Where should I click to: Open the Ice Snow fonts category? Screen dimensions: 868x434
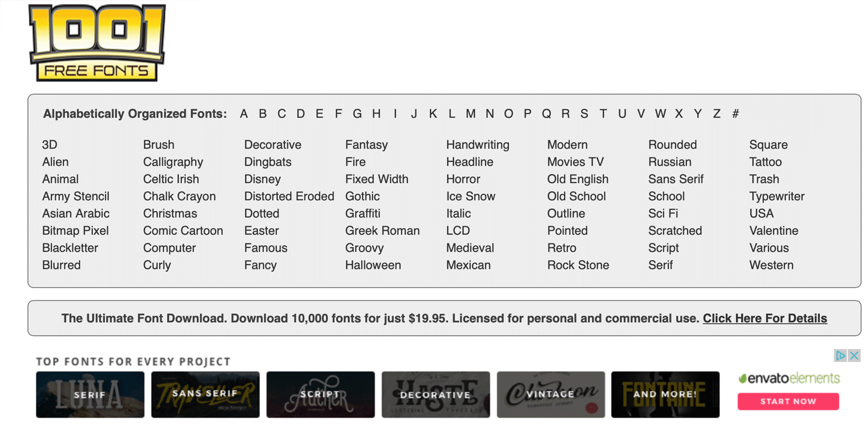[x=470, y=196]
